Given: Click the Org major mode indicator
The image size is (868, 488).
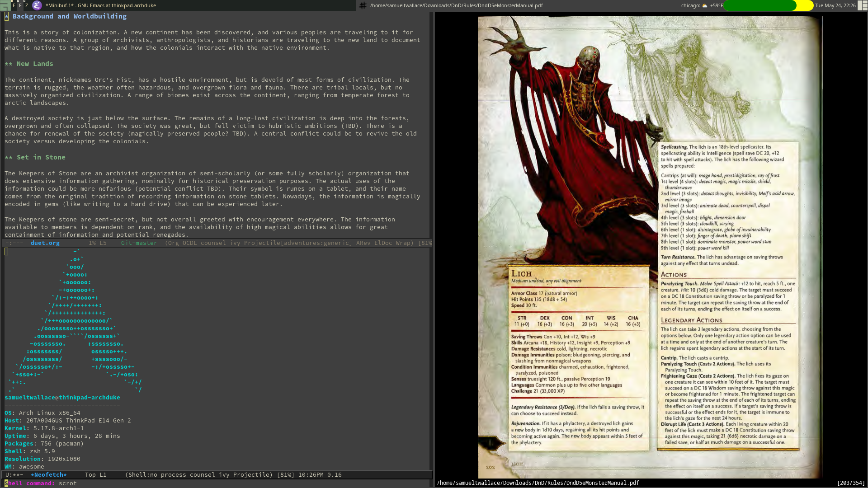Looking at the screenshot, I should coord(175,243).
